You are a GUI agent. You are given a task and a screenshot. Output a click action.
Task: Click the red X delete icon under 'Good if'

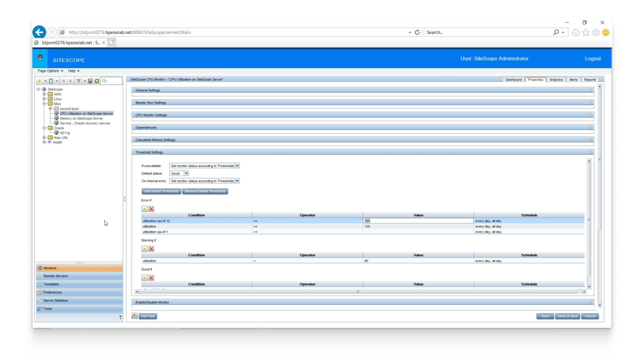tap(151, 278)
